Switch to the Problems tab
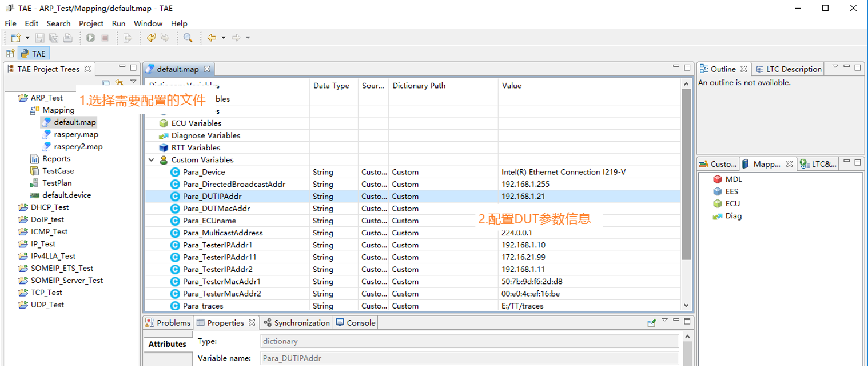868x368 pixels. pyautogui.click(x=168, y=323)
